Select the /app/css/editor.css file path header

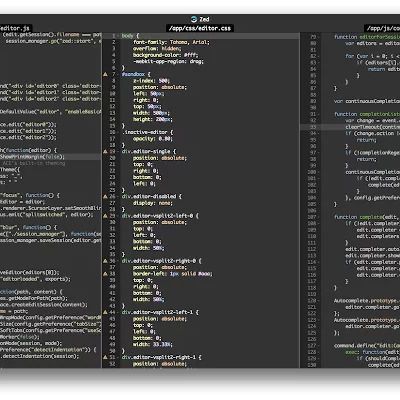(200, 28)
